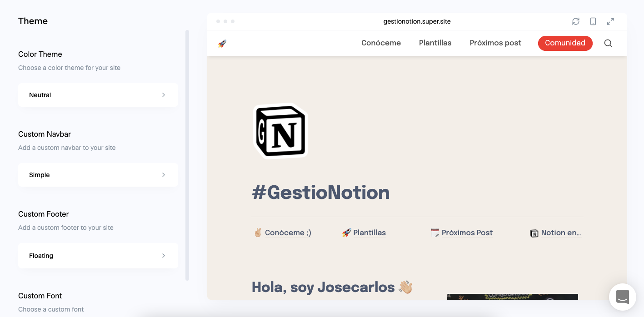The image size is (644, 317).
Task: Open the Neutral color theme selector
Action: coord(98,95)
